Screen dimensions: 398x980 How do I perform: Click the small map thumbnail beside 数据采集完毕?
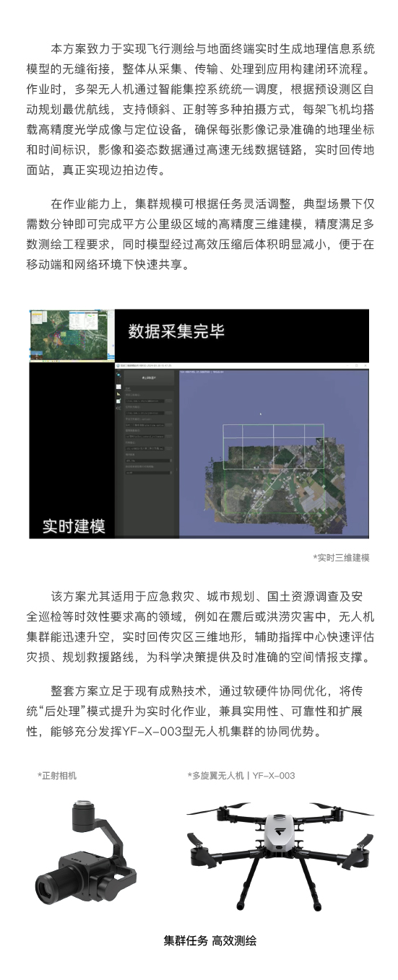point(72,336)
